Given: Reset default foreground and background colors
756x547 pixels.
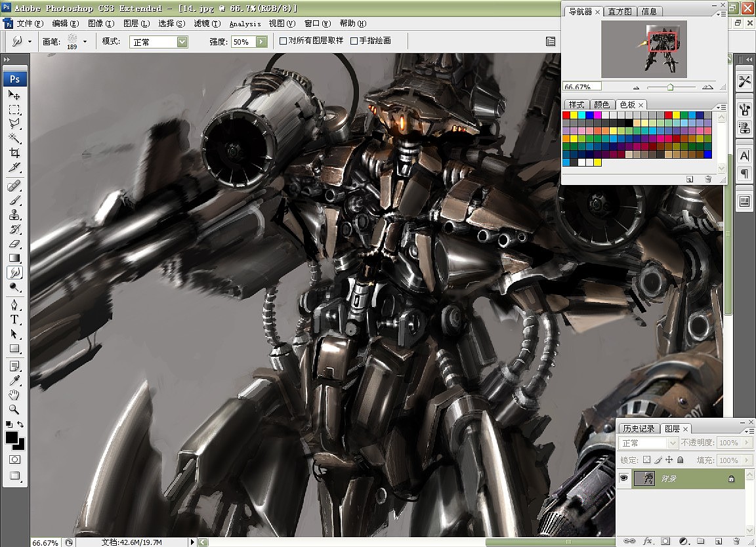Looking at the screenshot, I should coord(9,424).
